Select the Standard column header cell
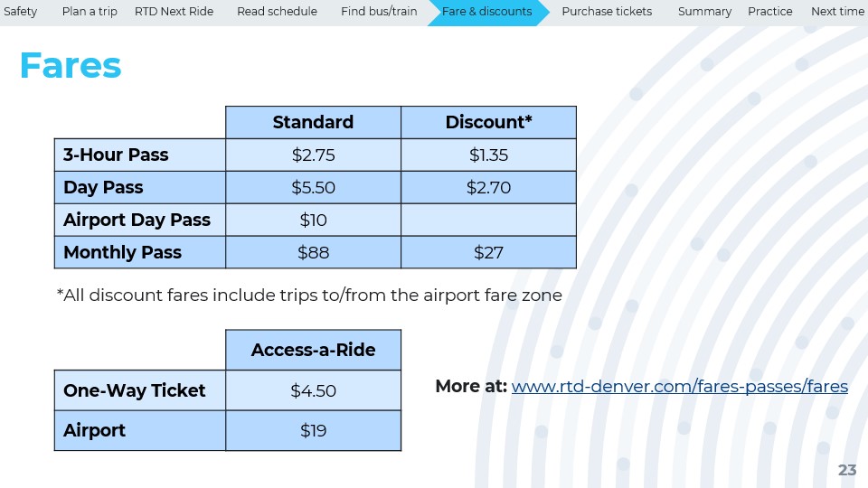This screenshot has width=868, height=488. coord(313,123)
